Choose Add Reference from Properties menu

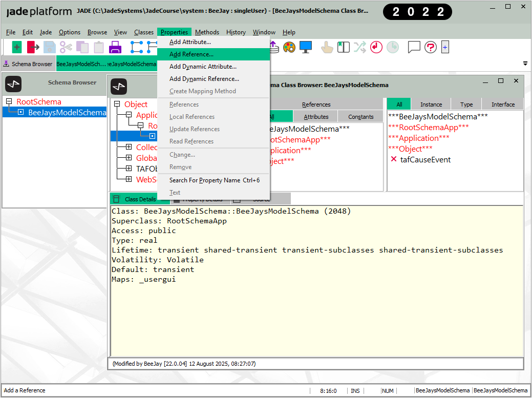coord(191,54)
